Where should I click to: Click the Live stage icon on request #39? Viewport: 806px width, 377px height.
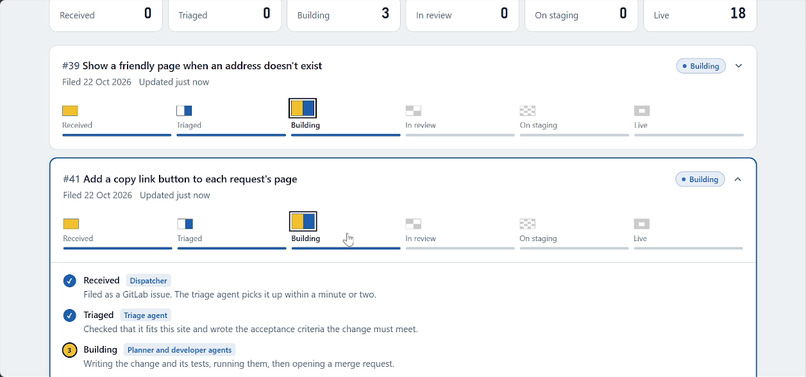[x=642, y=111]
